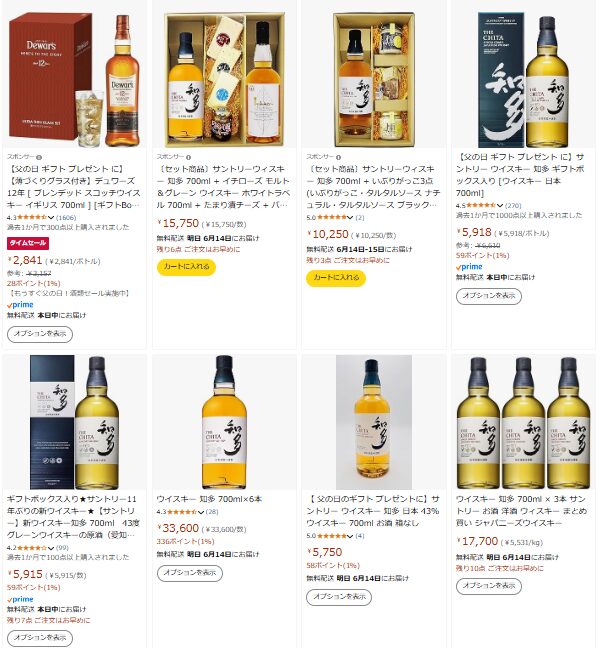Viewport: 607px width, 648px height.
Task: Add the ¥15,750 Chita set to cart
Action: pos(186,267)
